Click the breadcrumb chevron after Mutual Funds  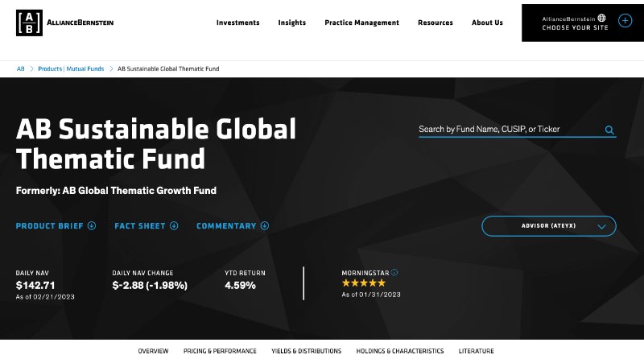pyautogui.click(x=111, y=68)
